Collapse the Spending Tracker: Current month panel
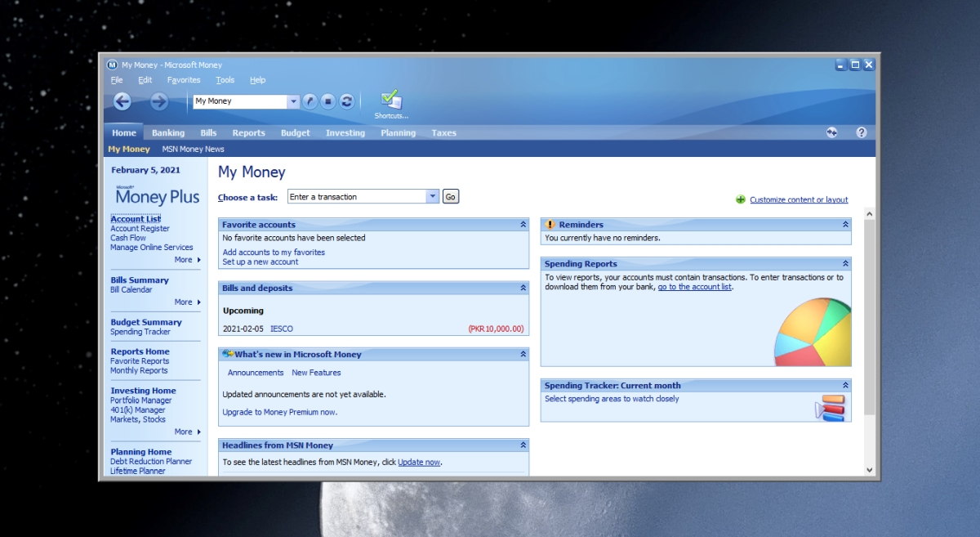980x537 pixels. pos(845,386)
